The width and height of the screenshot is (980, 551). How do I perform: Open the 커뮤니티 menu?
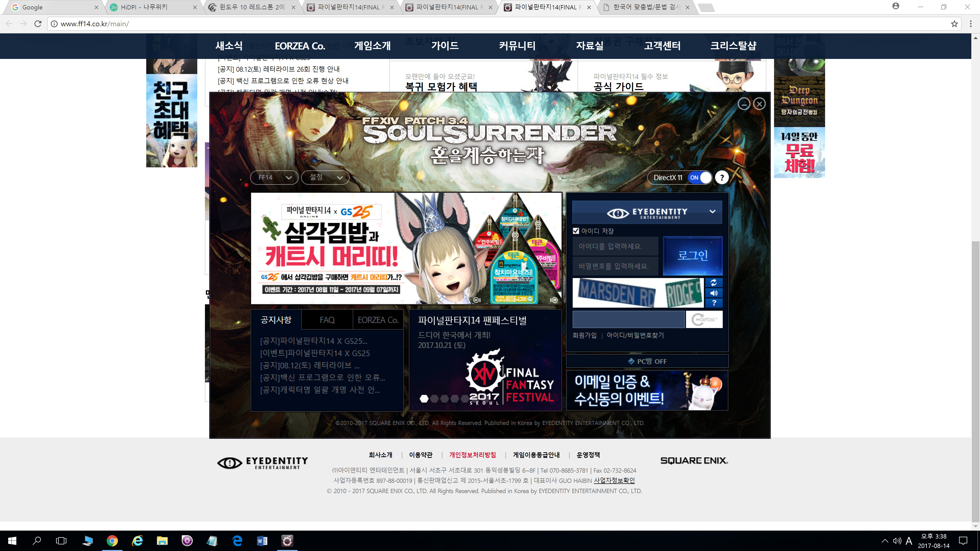(517, 46)
